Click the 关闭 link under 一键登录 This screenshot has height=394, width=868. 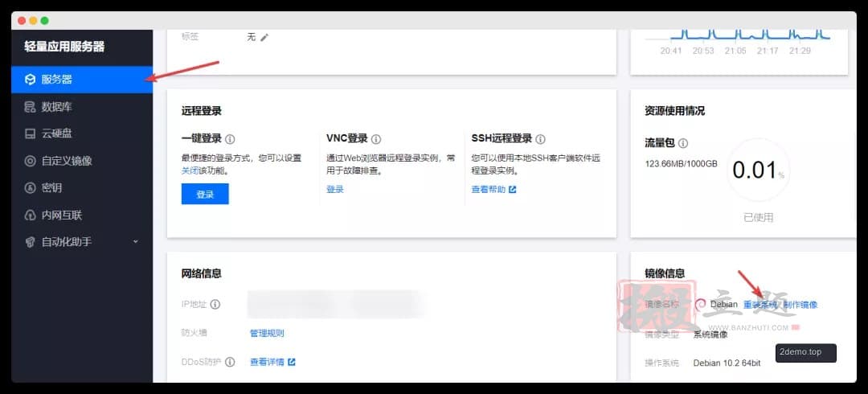190,171
